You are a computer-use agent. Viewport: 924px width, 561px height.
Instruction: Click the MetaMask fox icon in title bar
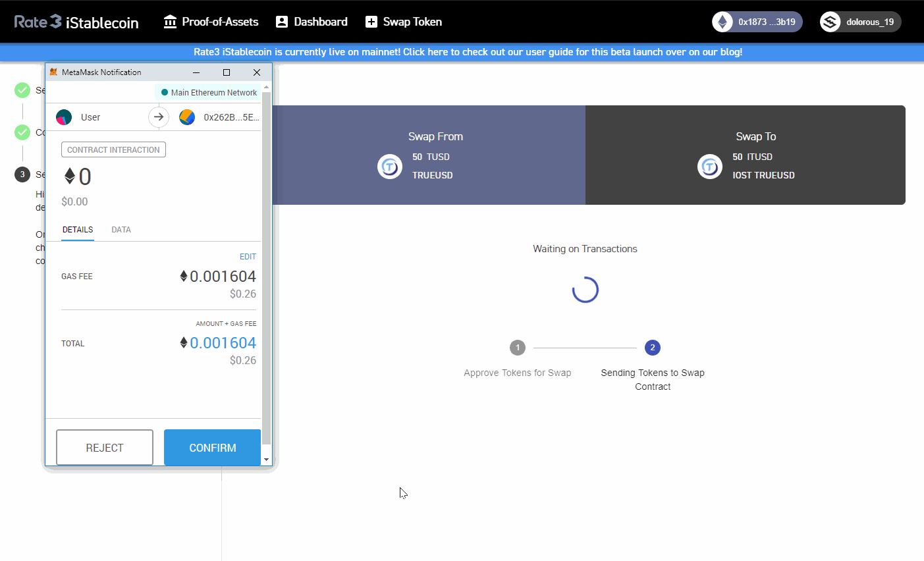pyautogui.click(x=53, y=72)
